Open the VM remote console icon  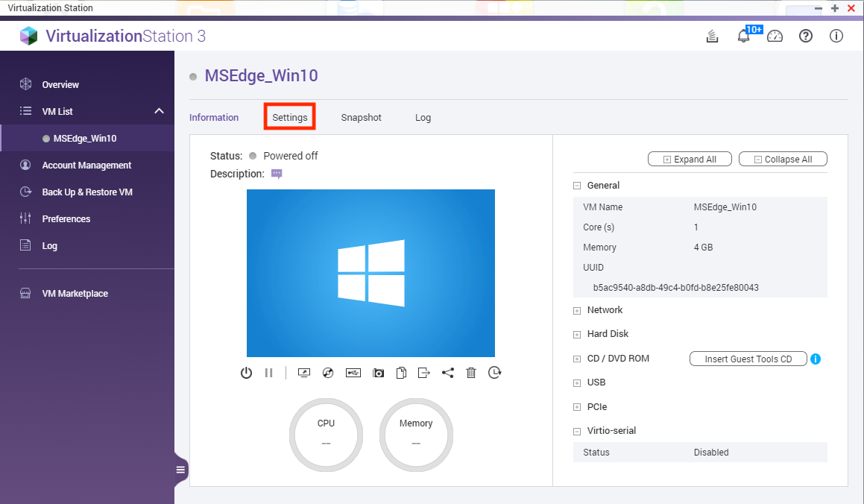(x=303, y=373)
